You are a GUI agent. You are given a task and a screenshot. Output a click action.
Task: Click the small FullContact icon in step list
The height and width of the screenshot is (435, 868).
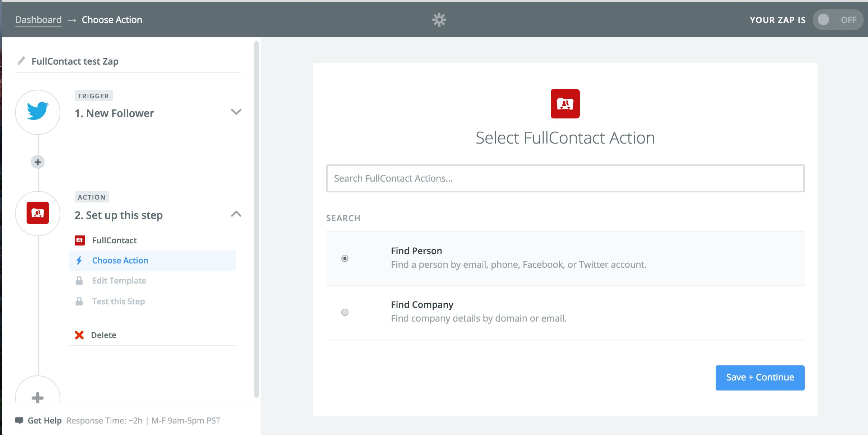click(x=80, y=240)
